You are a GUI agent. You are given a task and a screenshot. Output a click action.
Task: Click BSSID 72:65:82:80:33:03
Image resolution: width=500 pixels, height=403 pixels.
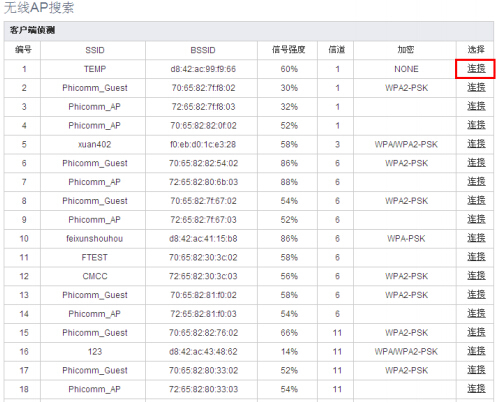click(203, 389)
